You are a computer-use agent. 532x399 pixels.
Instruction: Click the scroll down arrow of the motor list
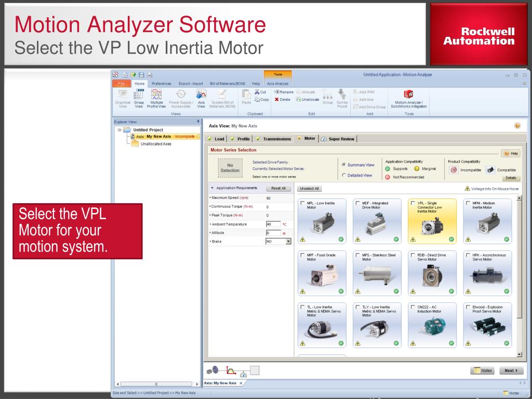click(x=519, y=354)
